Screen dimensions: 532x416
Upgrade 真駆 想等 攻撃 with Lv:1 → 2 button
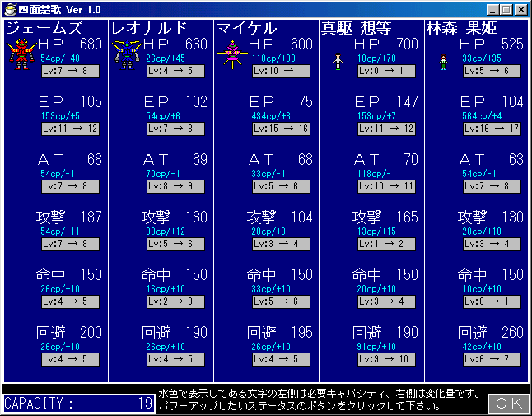[x=387, y=245]
